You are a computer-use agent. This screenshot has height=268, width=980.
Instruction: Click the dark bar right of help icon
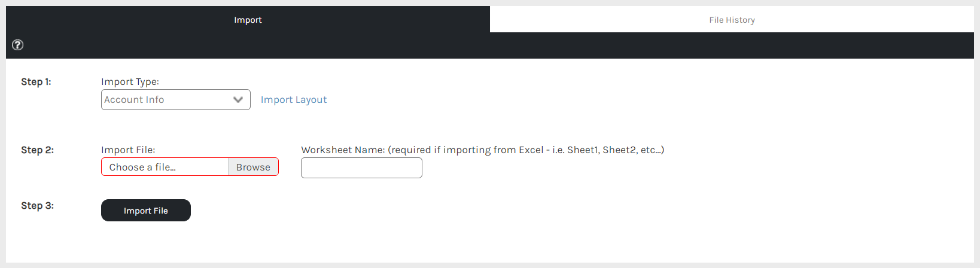pyautogui.click(x=479, y=45)
